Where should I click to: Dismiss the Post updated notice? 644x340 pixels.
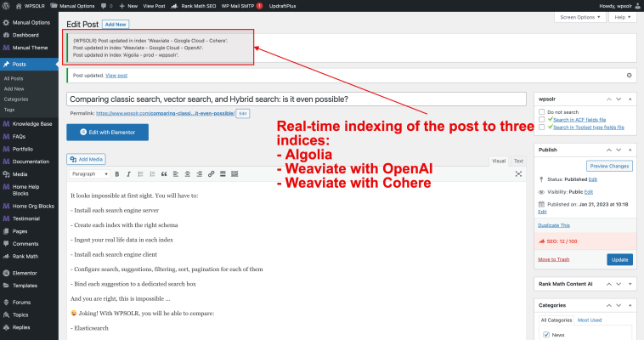[629, 76]
